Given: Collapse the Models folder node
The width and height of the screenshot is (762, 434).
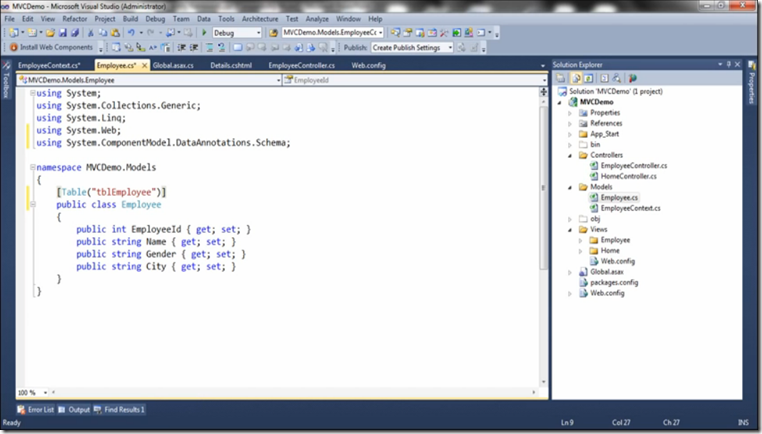Looking at the screenshot, I should [x=570, y=187].
